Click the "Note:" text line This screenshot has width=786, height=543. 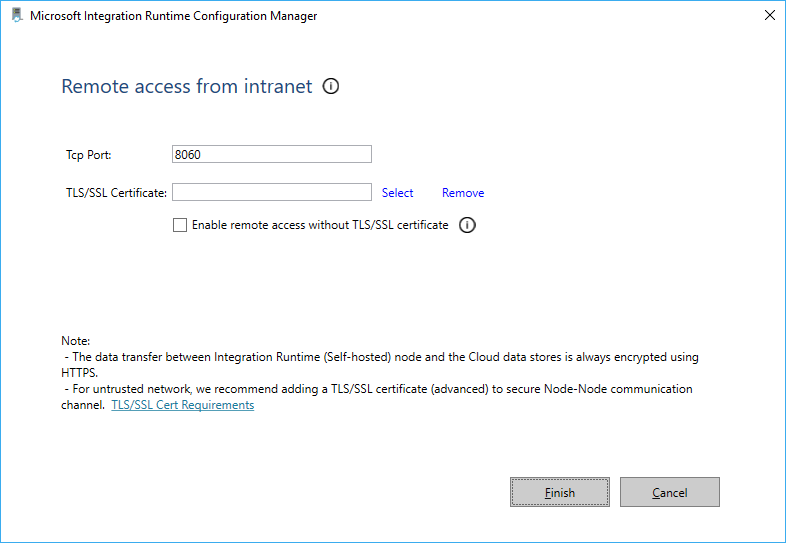[x=76, y=341]
